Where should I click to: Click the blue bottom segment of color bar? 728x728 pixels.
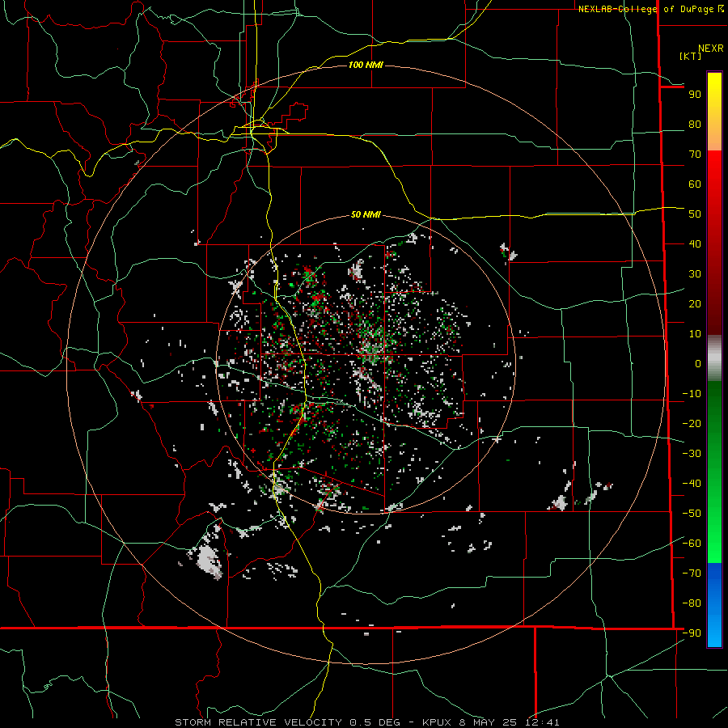pyautogui.click(x=714, y=604)
